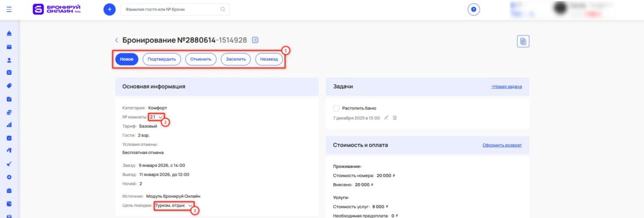Open the price tag icon in sidebar
The width and height of the screenshot is (644, 218).
point(9,86)
